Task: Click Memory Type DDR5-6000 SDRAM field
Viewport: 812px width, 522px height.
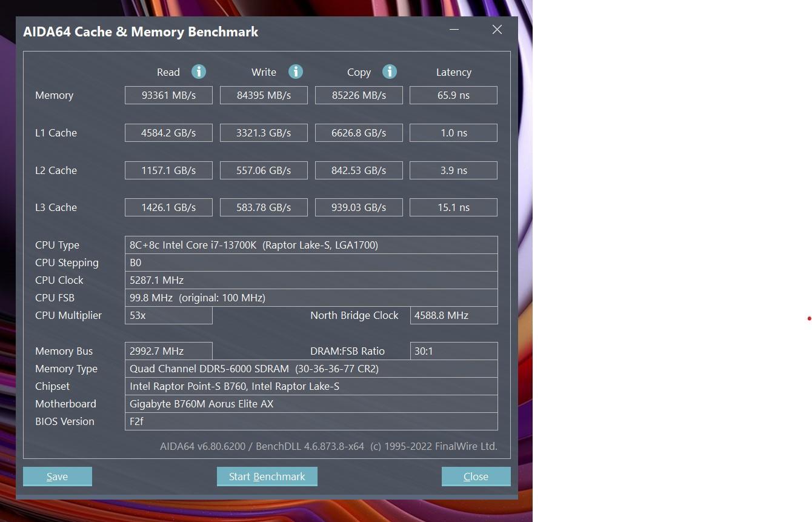Action: point(311,369)
